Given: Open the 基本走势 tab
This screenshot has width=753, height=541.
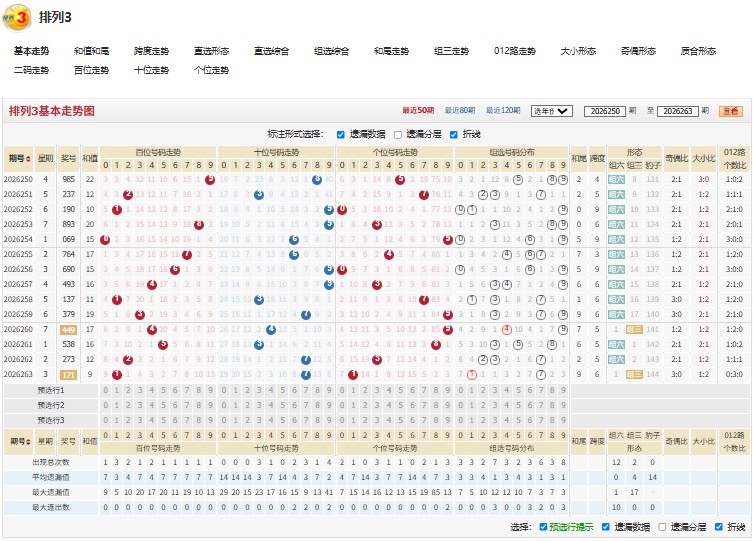Looking at the screenshot, I should tap(31, 51).
